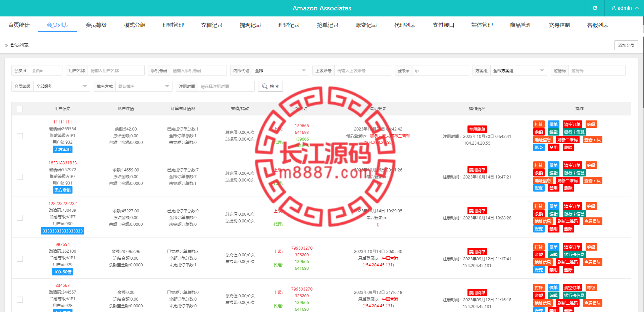Switch to the 会员等级 tab
This screenshot has height=312, width=644.
point(96,25)
